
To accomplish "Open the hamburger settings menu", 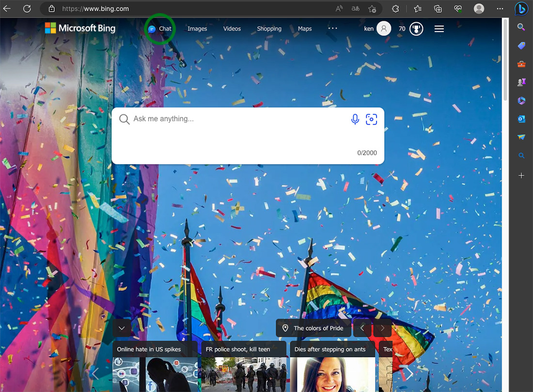I will pyautogui.click(x=439, y=29).
